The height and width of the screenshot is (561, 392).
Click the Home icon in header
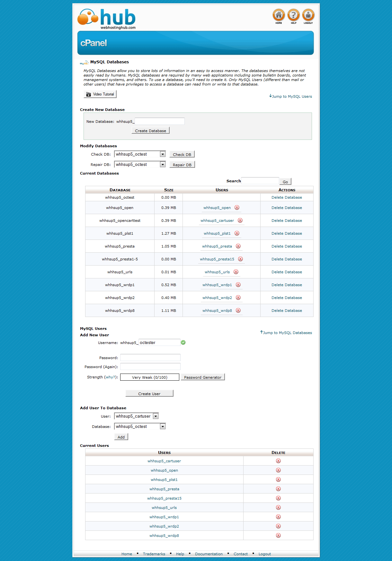coord(279,15)
